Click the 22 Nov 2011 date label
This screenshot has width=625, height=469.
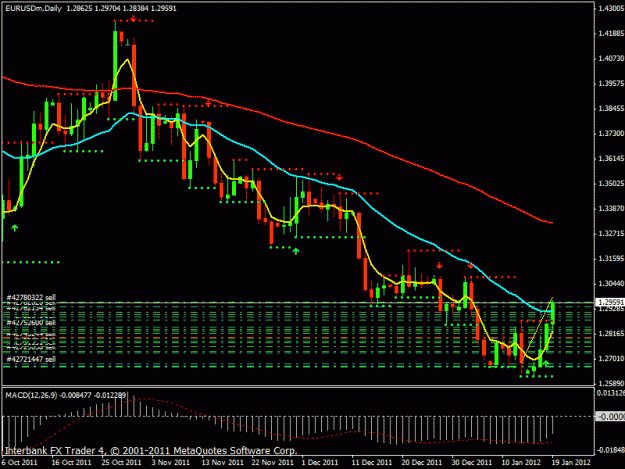(273, 463)
